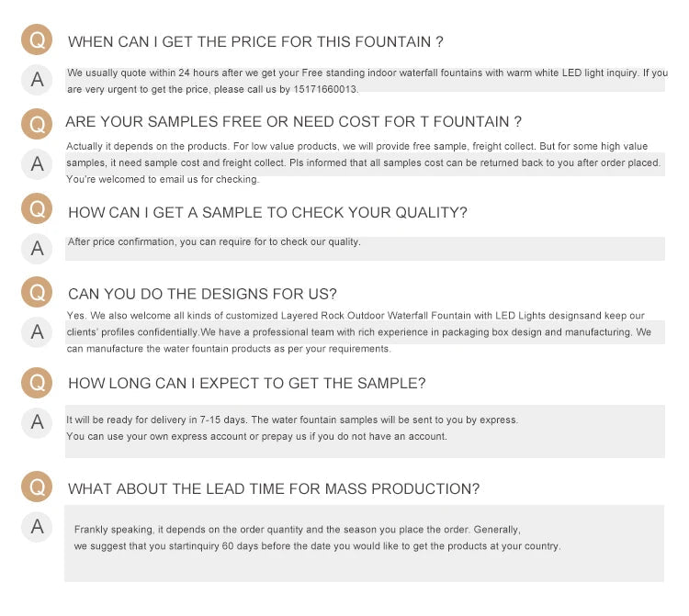Image resolution: width=689 pixels, height=616 pixels.
Task: Click the Q icon beside the designs question
Action: [x=37, y=292]
